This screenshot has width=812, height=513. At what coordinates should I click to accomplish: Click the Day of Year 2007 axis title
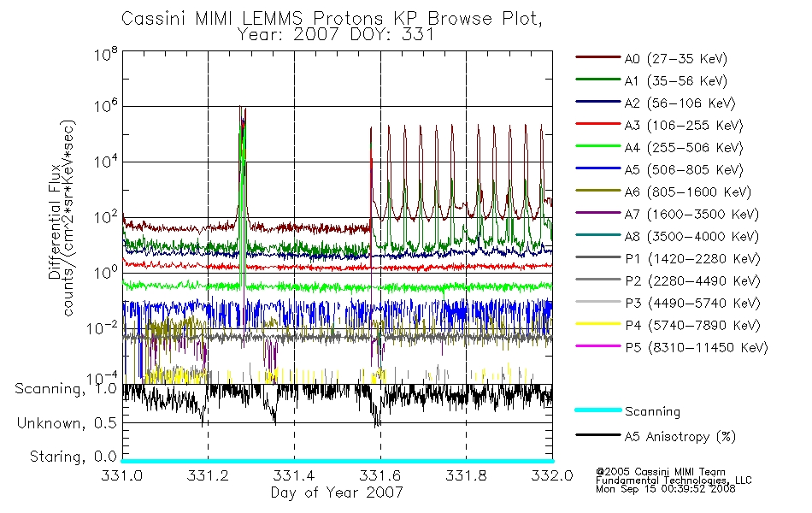pos(337,492)
